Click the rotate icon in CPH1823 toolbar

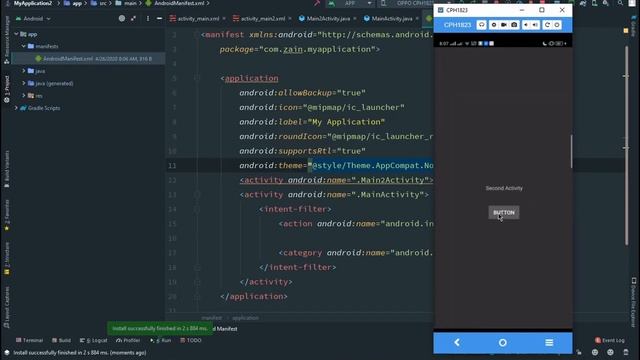point(547,25)
